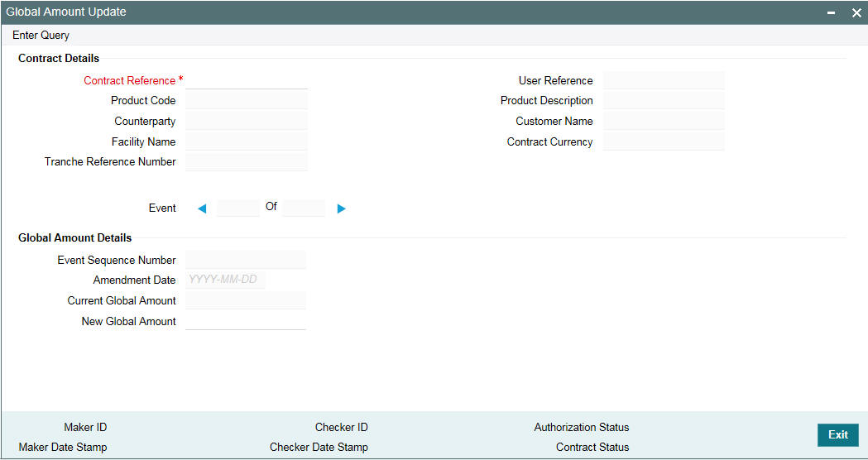Image resolution: width=868 pixels, height=460 pixels.
Task: Click the Amendment Date YYYY-MM-DD field
Action: (225, 280)
